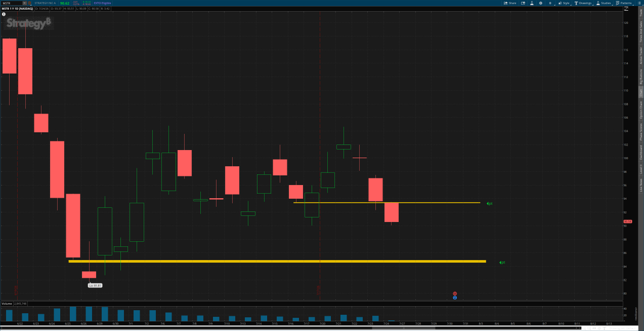Click the STRATEGY INC A company name
Screen dimensions: 644x331
[x=45, y=3]
